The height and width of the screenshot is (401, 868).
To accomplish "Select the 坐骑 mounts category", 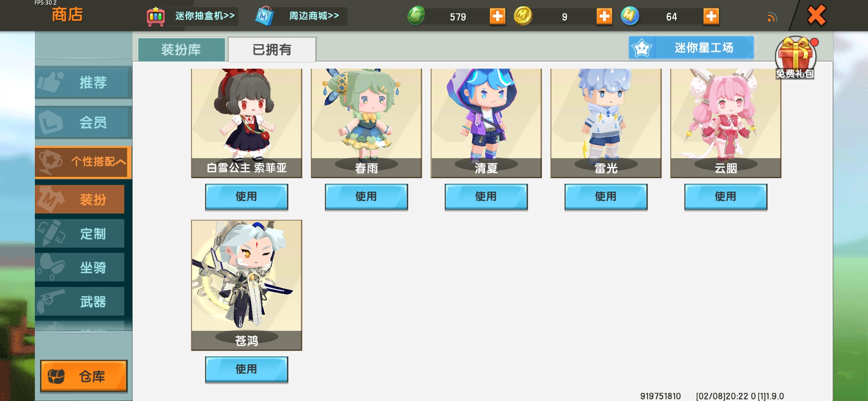I will click(x=80, y=267).
